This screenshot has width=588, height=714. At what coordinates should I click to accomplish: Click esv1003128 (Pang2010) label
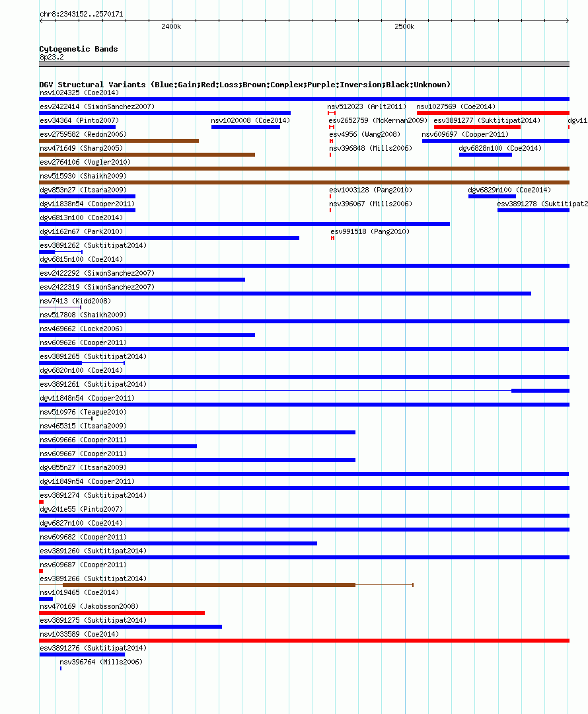pyautogui.click(x=371, y=190)
